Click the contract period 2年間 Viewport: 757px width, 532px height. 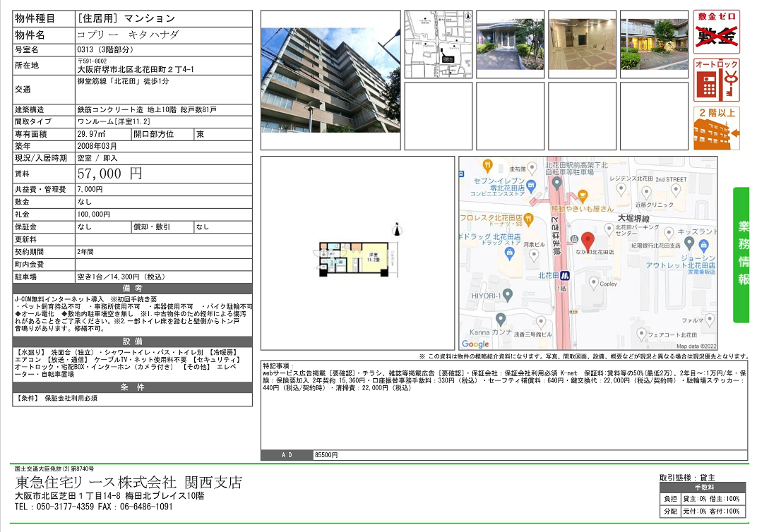(85, 252)
